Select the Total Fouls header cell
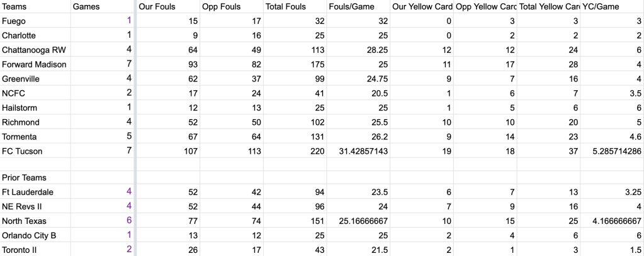644x256 pixels. click(286, 6)
